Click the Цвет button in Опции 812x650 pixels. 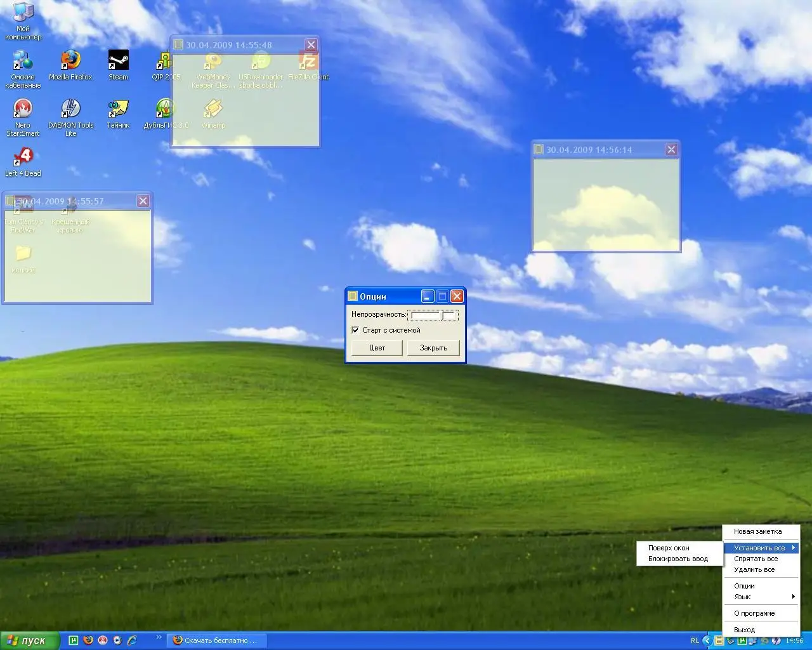click(x=377, y=348)
